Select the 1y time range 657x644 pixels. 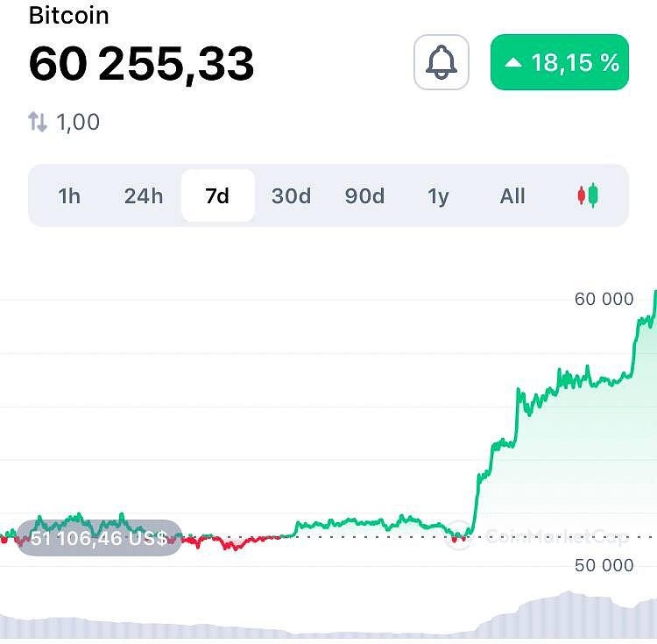click(438, 195)
